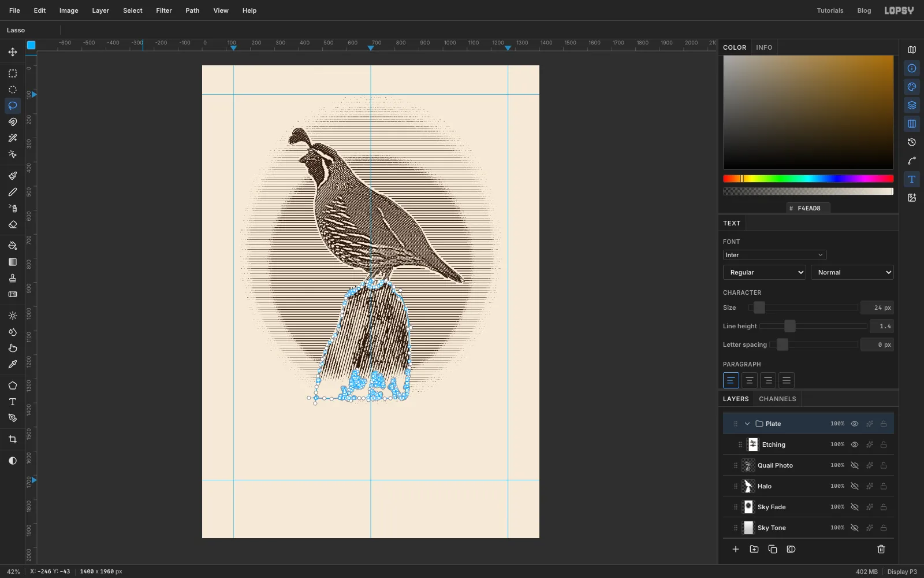Justify paragraph text
Viewport: 924px width, 578px height.
click(787, 380)
